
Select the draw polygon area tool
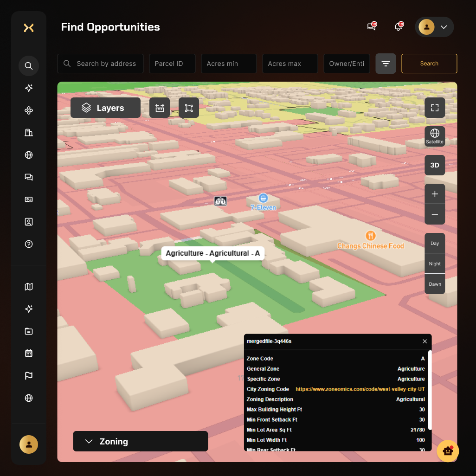pos(189,108)
